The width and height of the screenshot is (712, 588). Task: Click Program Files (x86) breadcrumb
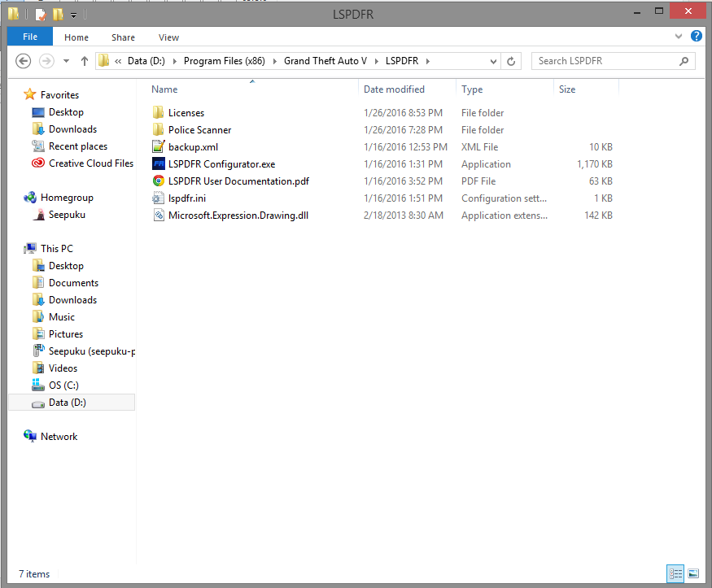tap(225, 61)
